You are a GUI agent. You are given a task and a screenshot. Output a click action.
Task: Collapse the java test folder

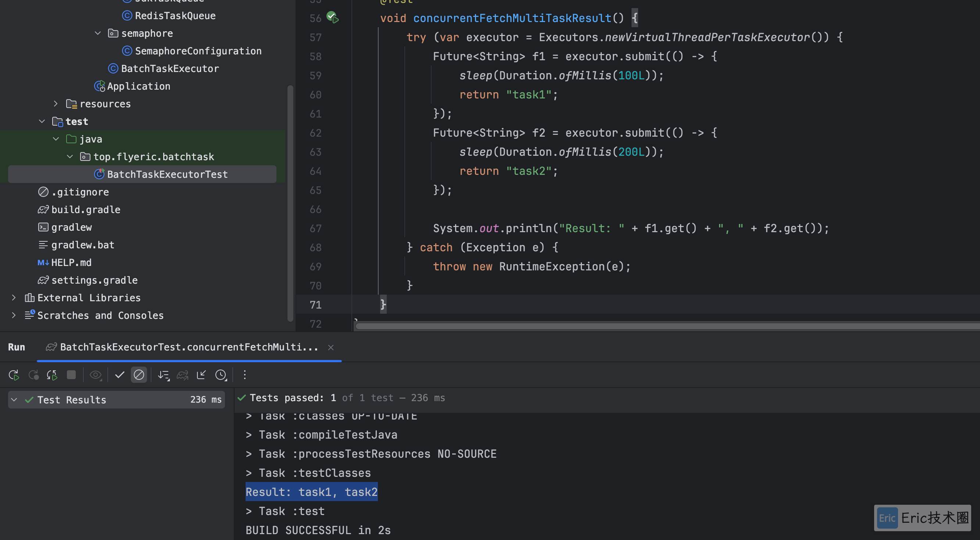click(56, 139)
